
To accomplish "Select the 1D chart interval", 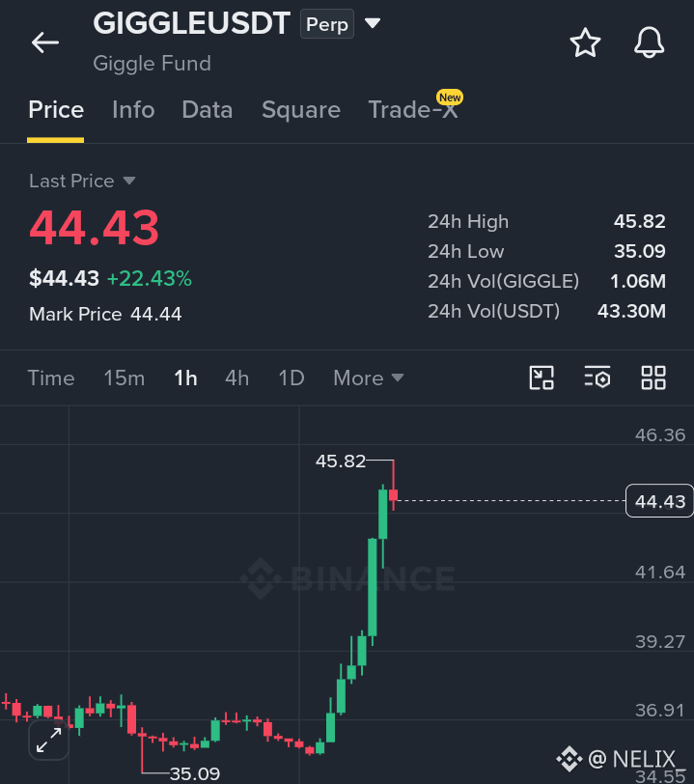I will coord(291,378).
